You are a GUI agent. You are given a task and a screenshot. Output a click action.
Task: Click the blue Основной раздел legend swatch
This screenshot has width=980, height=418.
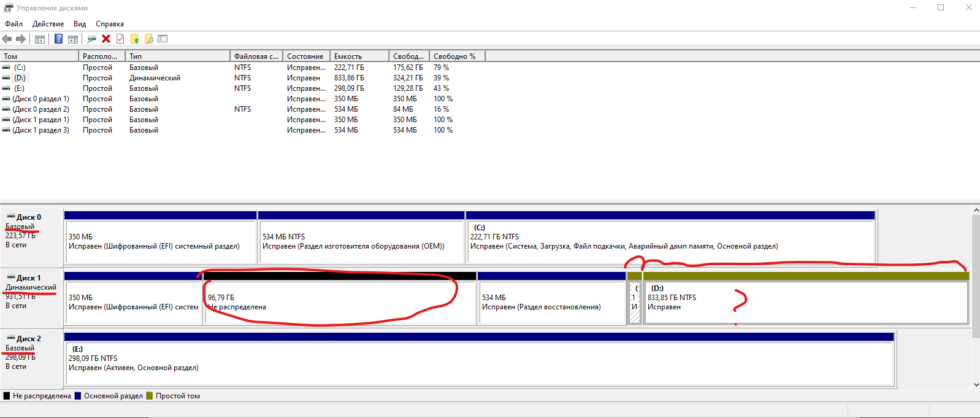pos(78,396)
